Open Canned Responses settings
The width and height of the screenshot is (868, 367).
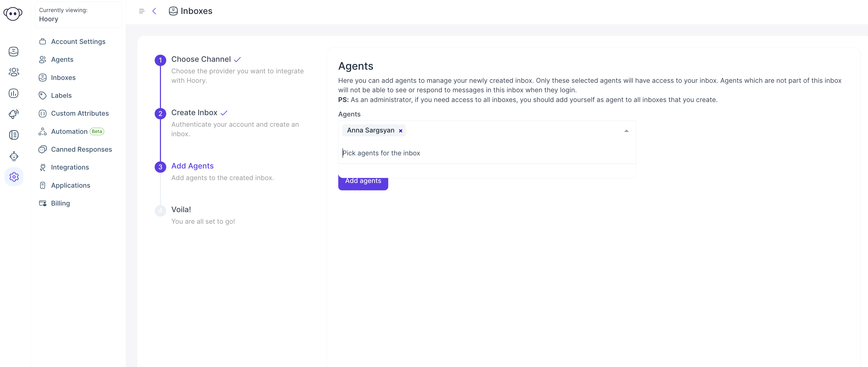point(81,149)
